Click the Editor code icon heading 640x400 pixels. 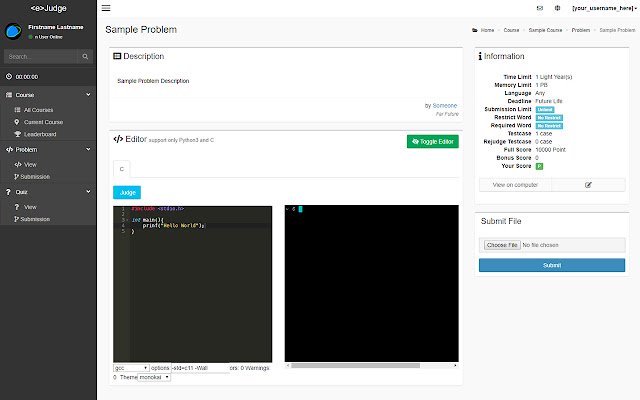(118, 139)
